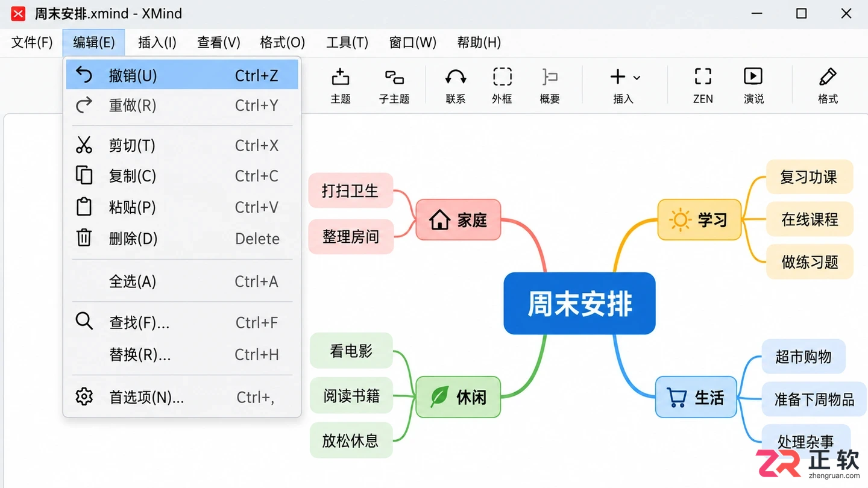Click the Undo arrow icon in Edit menu
Screen dimensions: 868x488
pyautogui.click(x=84, y=75)
